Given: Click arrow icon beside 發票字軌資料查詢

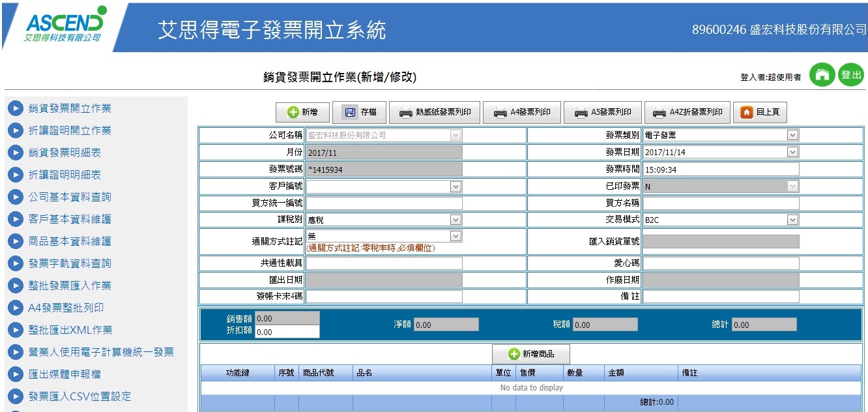Looking at the screenshot, I should pyautogui.click(x=15, y=263).
